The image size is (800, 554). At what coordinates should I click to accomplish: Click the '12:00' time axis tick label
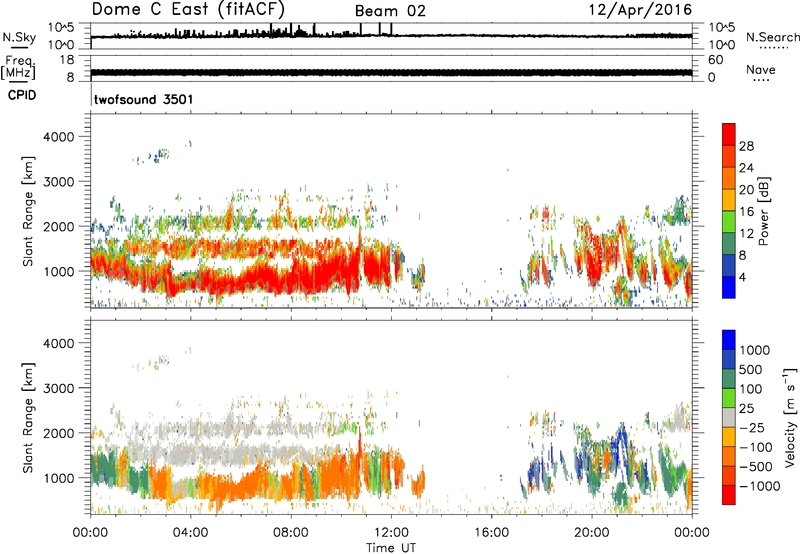[x=391, y=533]
